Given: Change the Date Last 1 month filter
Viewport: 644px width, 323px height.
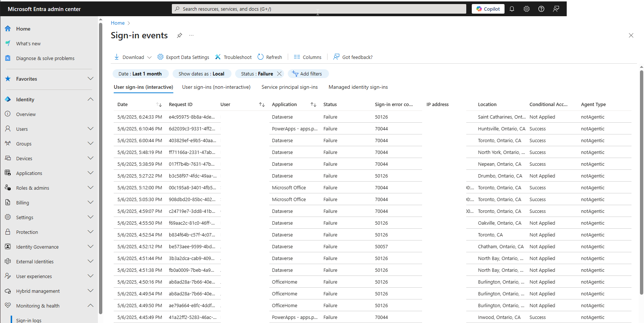Looking at the screenshot, I should (x=140, y=74).
